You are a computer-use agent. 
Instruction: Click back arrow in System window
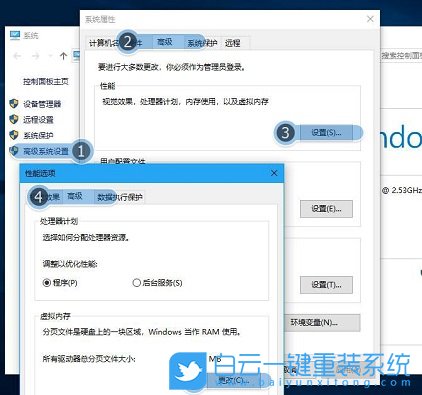[x=17, y=56]
